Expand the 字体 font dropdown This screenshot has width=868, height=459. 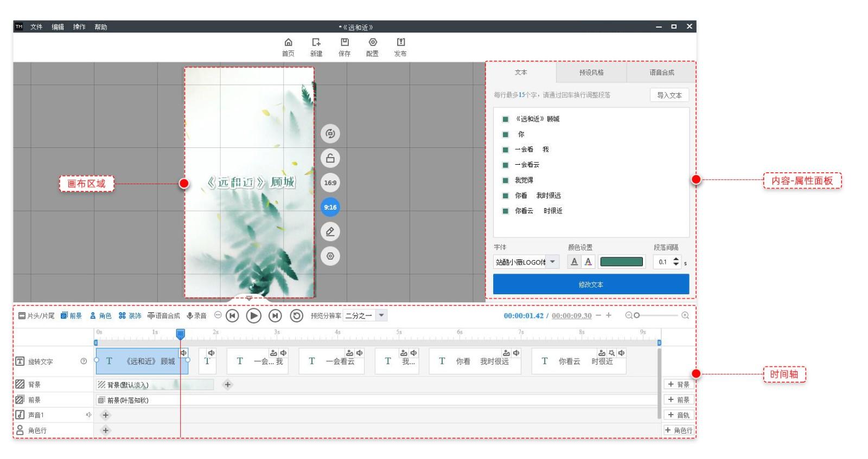coord(552,262)
